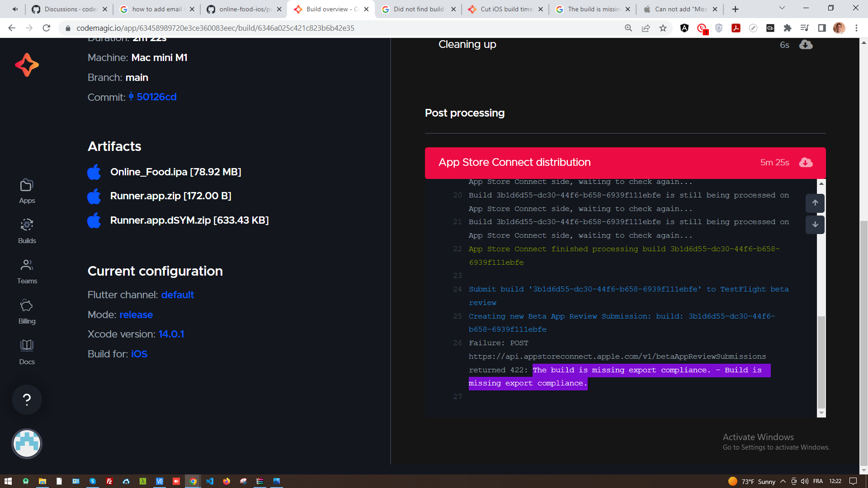Close the Build overview tab
The image size is (868, 488).
coord(366,9)
